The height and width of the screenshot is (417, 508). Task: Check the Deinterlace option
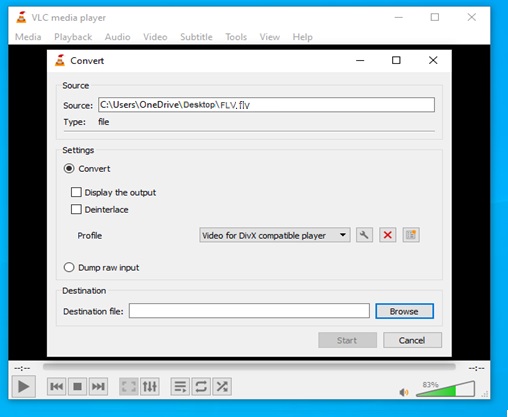coord(76,209)
